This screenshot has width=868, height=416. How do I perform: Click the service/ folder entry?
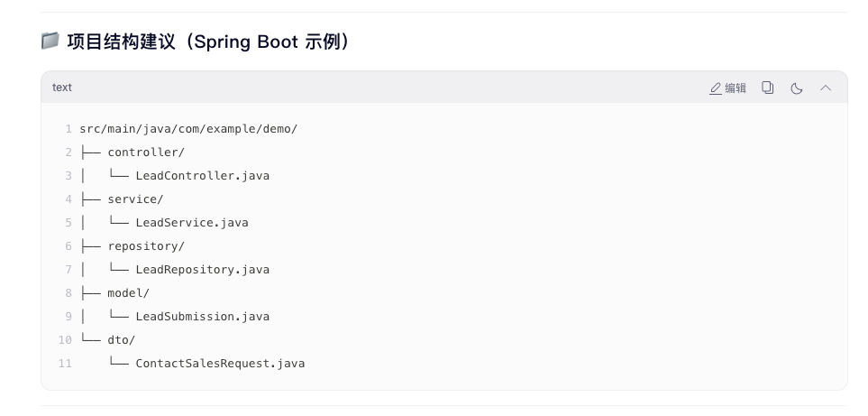coord(135,199)
